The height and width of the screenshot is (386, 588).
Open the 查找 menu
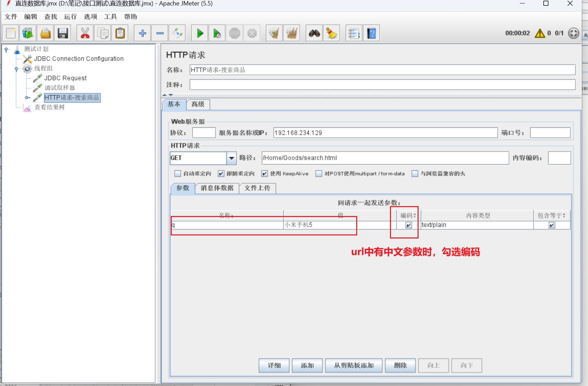pyautogui.click(x=51, y=17)
